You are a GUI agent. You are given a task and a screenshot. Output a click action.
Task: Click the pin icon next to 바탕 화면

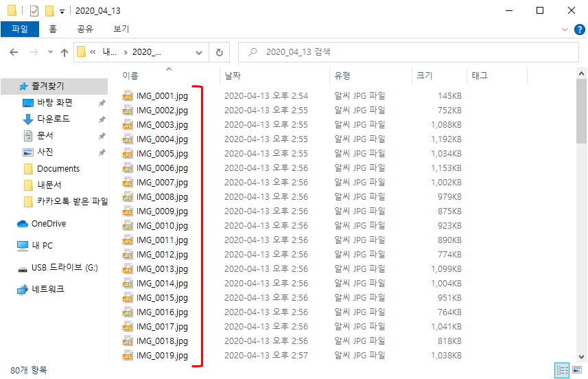(102, 103)
